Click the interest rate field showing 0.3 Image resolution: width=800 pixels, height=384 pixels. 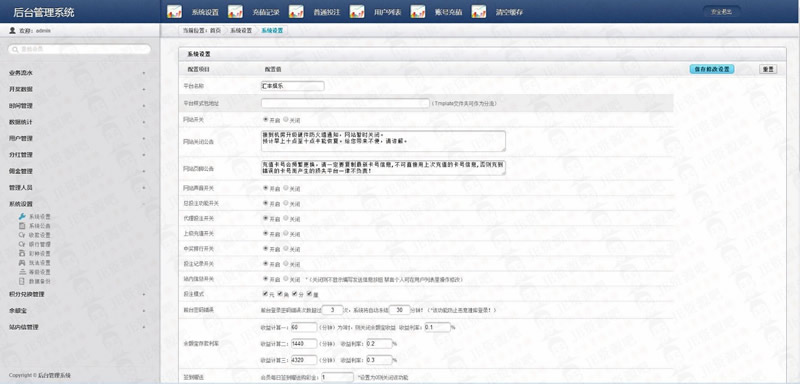click(379, 360)
